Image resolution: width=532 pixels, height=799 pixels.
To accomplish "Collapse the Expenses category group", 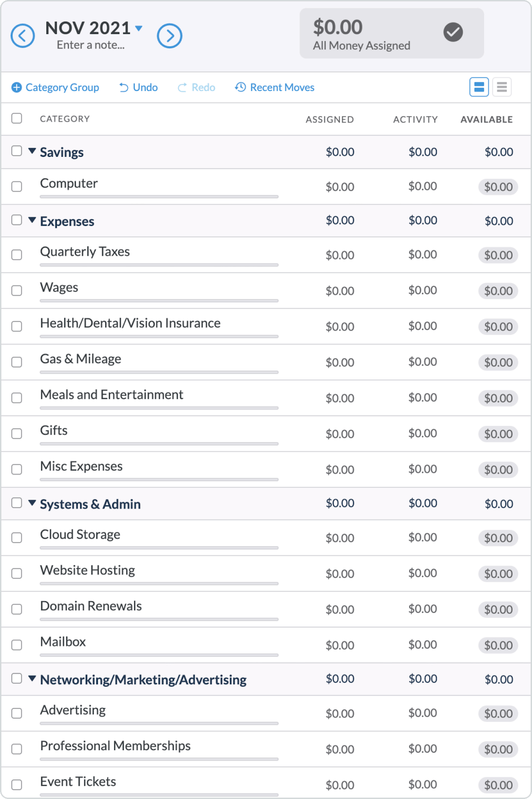I will pyautogui.click(x=32, y=220).
